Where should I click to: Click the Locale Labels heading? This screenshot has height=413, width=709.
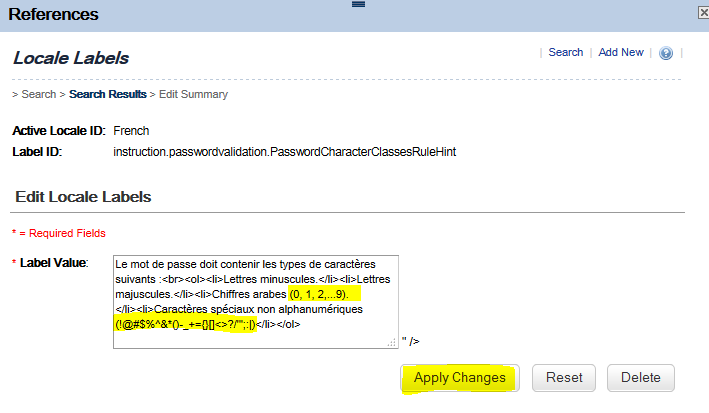71,58
